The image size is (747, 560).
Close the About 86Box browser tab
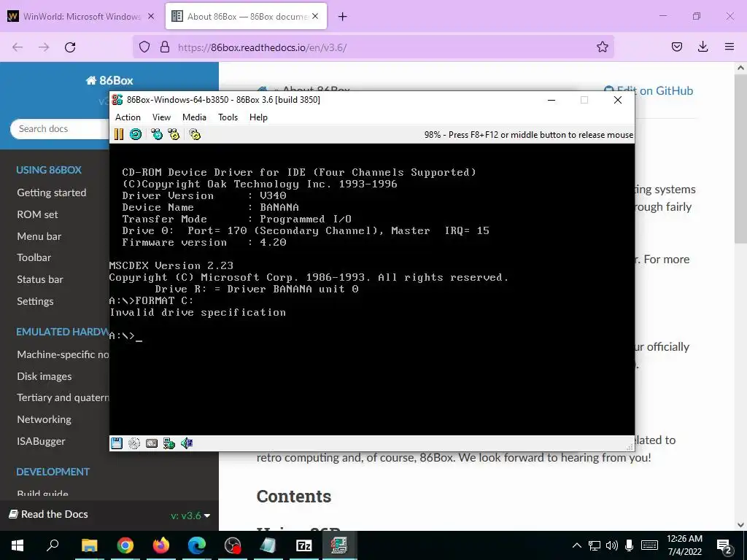point(315,16)
